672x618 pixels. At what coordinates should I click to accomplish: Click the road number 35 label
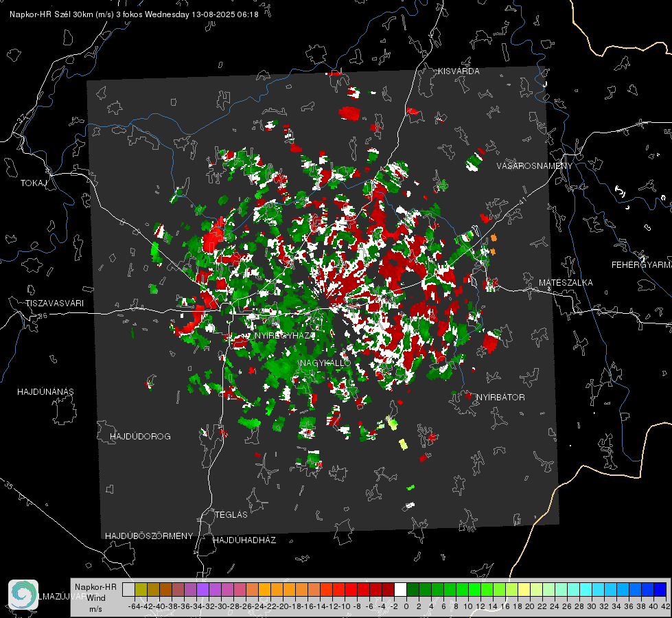tap(9, 485)
